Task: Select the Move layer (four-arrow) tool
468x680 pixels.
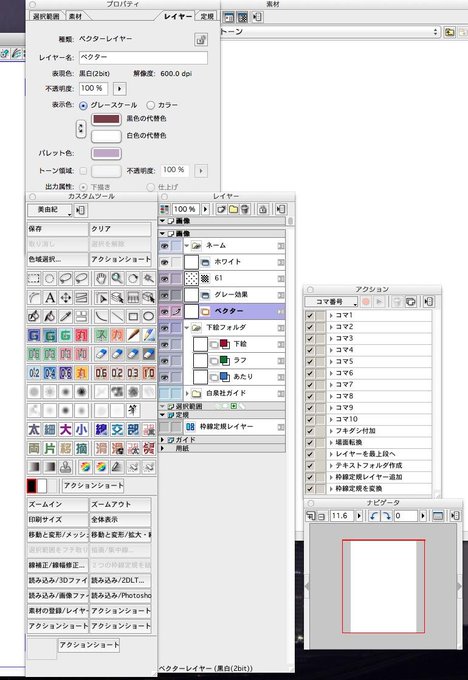Action: (x=65, y=298)
